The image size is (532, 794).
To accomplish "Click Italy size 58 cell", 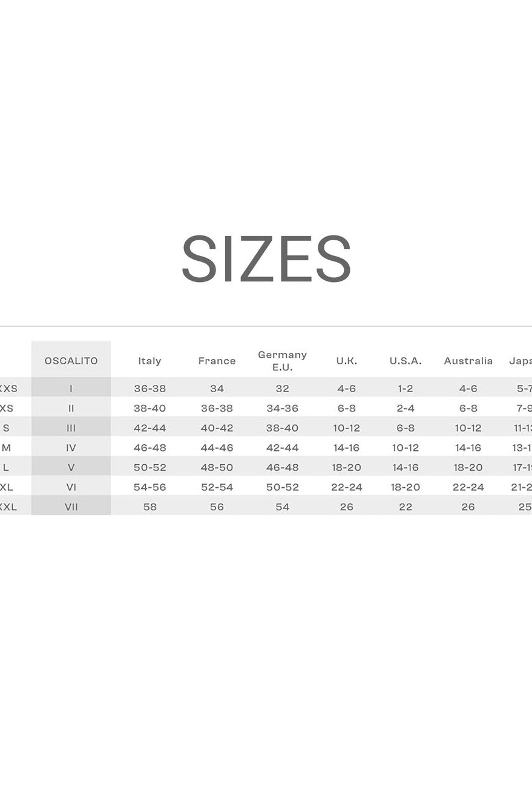I will 149,507.
